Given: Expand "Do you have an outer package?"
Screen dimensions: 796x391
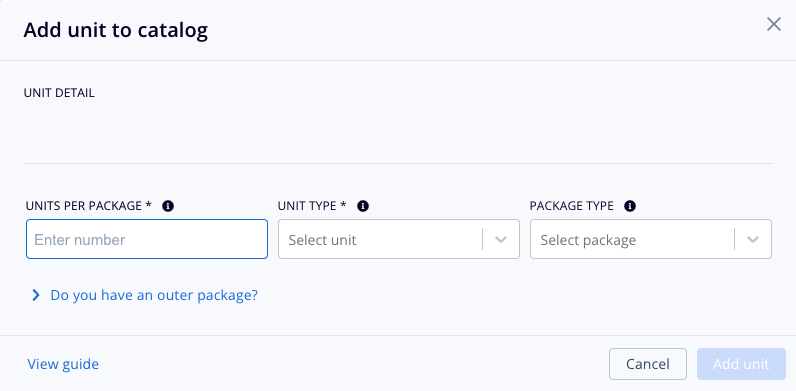Looking at the screenshot, I should coord(154,295).
